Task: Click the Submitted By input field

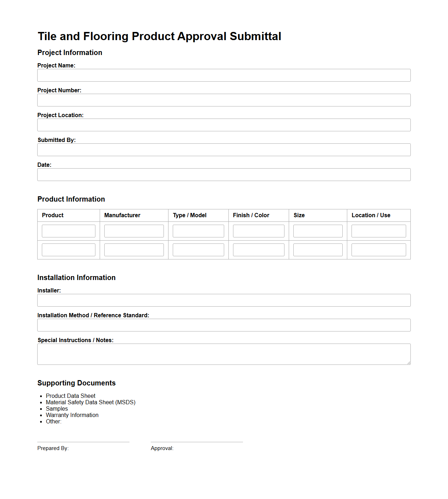Action: coord(223,149)
